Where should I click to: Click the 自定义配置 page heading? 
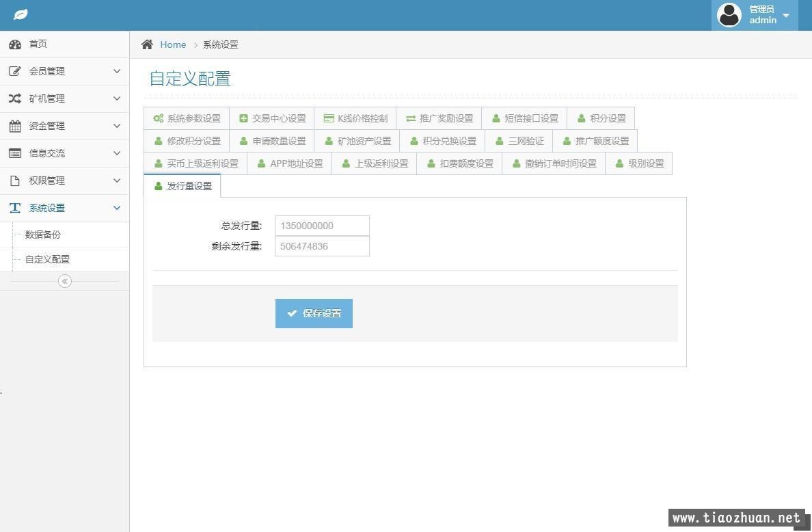coord(190,79)
